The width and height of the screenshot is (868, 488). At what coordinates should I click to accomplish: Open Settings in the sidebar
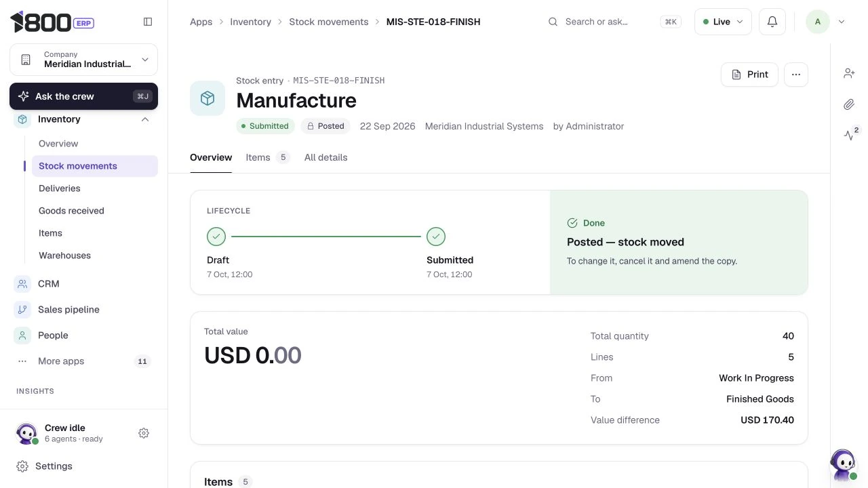point(84,466)
